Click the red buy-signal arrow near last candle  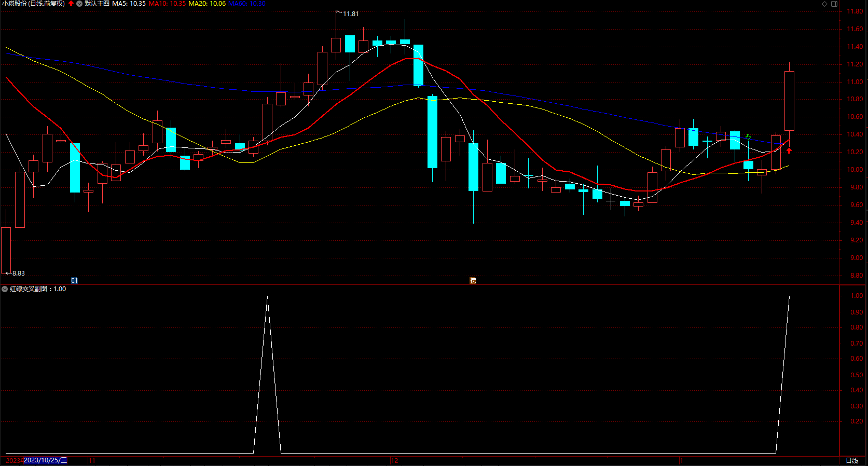tap(789, 150)
